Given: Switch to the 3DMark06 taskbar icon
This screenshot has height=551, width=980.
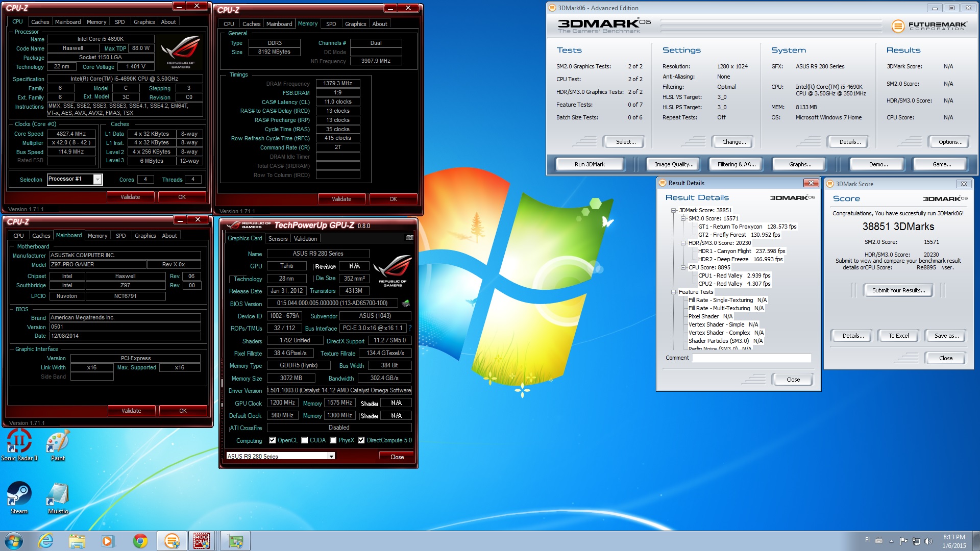Looking at the screenshot, I should coord(172,541).
